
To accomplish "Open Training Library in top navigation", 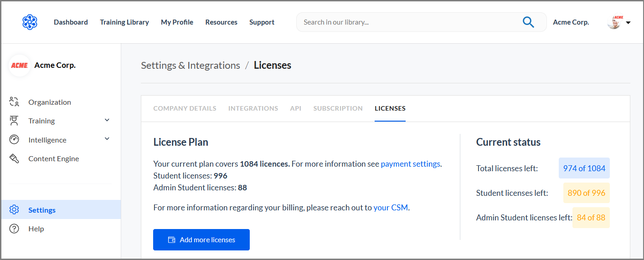I will 124,22.
